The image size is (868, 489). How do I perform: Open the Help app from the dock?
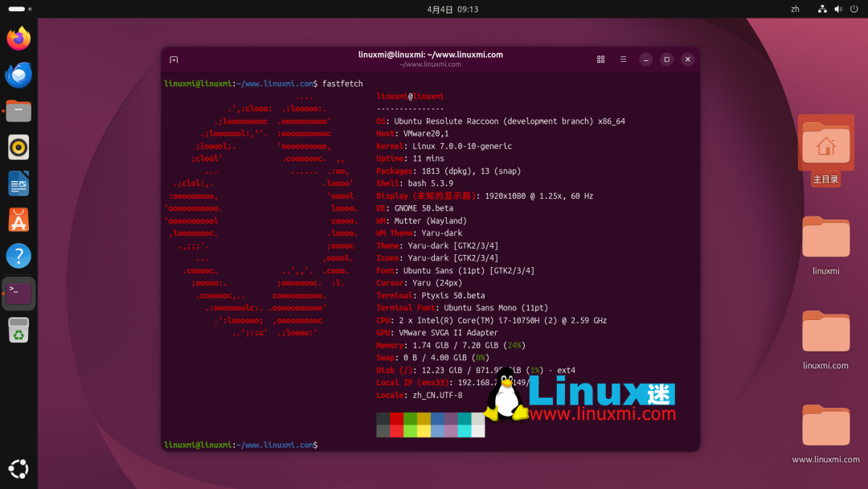(x=18, y=256)
